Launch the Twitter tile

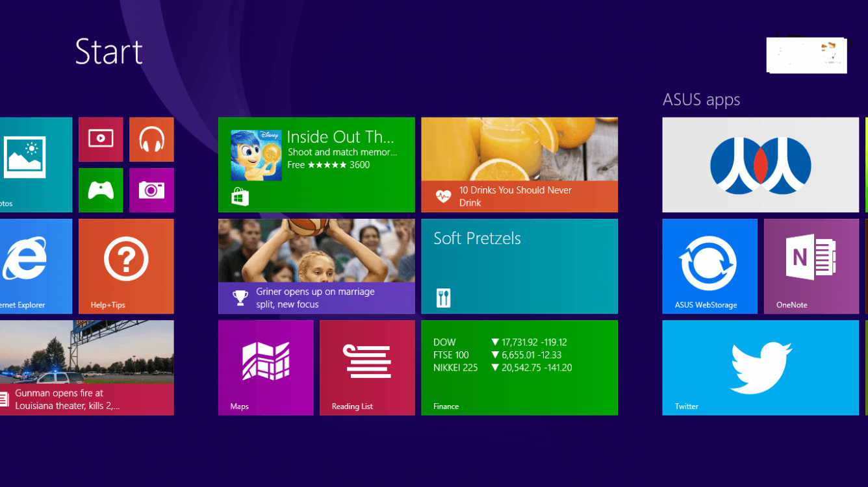[760, 368]
